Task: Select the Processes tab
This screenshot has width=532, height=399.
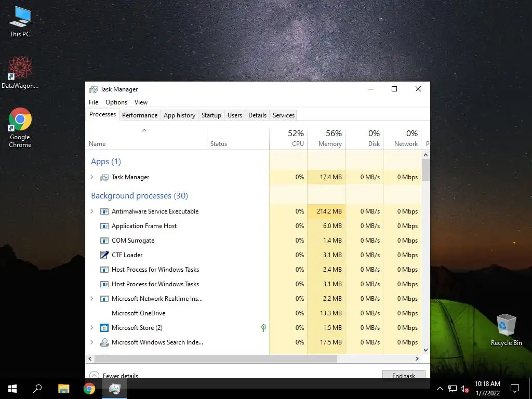Action: click(x=102, y=115)
